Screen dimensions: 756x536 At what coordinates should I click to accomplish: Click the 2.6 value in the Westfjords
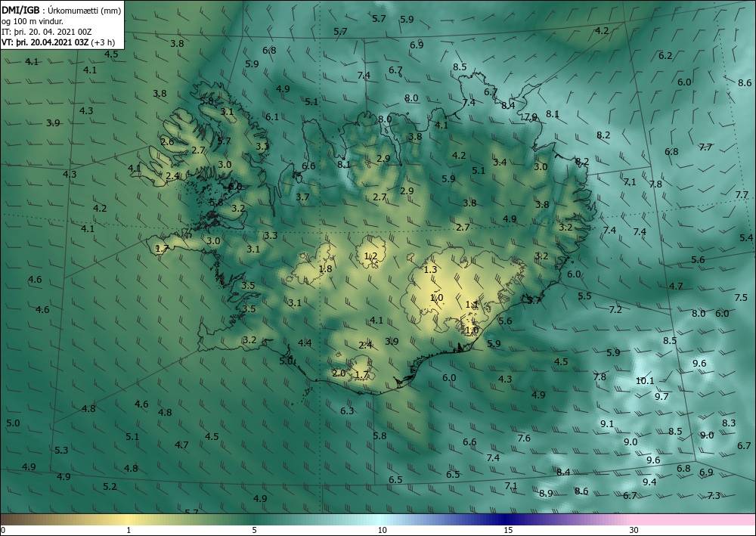167,142
